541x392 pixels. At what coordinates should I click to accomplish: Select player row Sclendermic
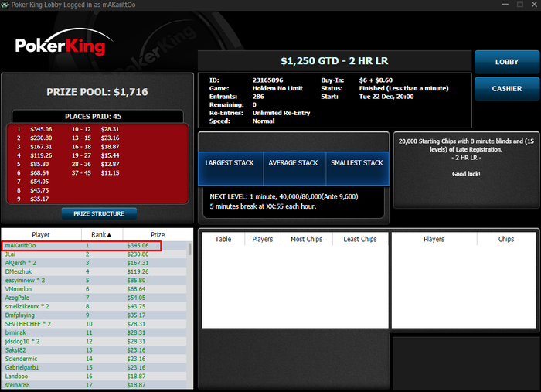pyautogui.click(x=94, y=359)
